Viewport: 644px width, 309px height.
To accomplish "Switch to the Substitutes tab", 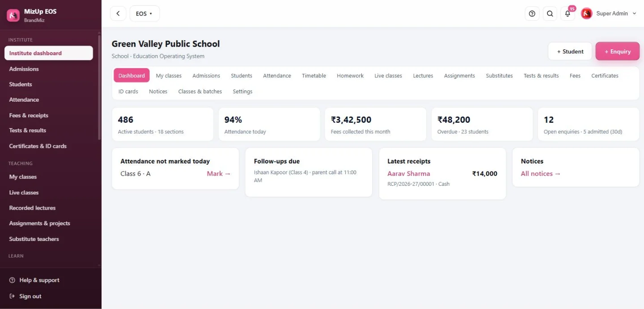I will [x=499, y=76].
